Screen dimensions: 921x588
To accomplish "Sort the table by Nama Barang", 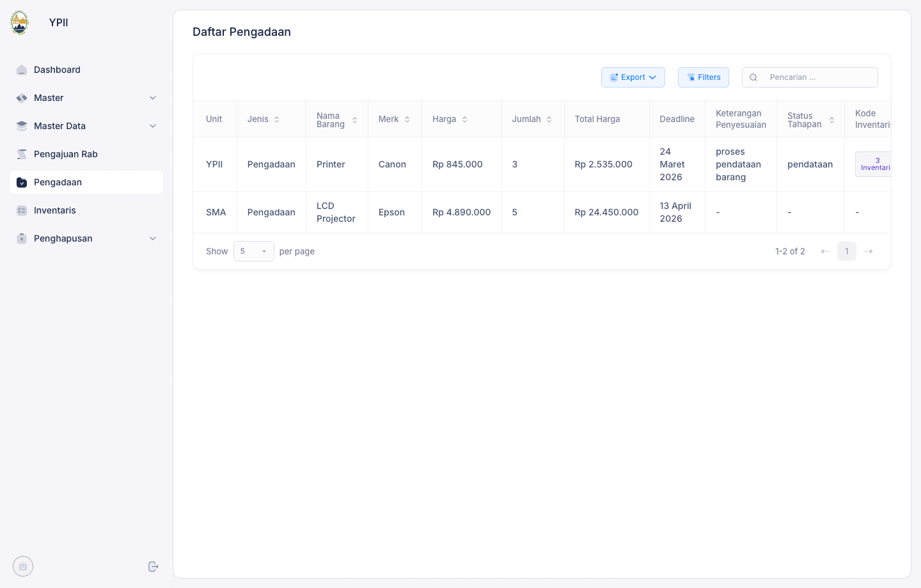I will pyautogui.click(x=354, y=120).
